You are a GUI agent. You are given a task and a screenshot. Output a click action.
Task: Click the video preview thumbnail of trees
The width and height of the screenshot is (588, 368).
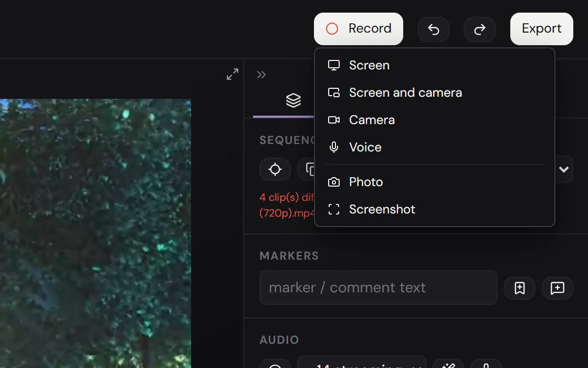(95, 233)
